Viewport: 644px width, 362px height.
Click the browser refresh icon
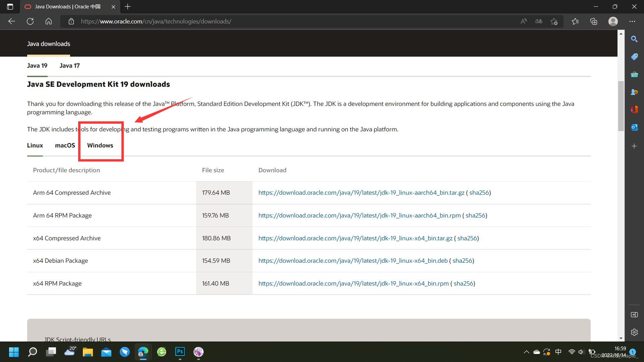[x=30, y=21]
